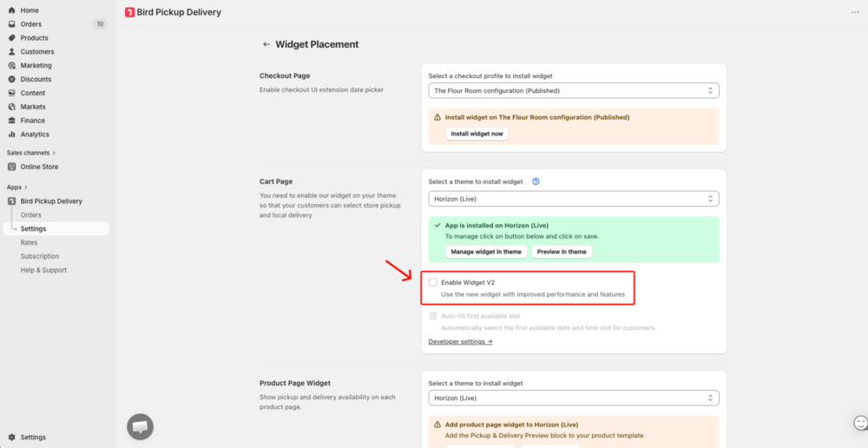Click the Marketing target icon
Viewport: 868px width, 448px height.
pos(11,65)
